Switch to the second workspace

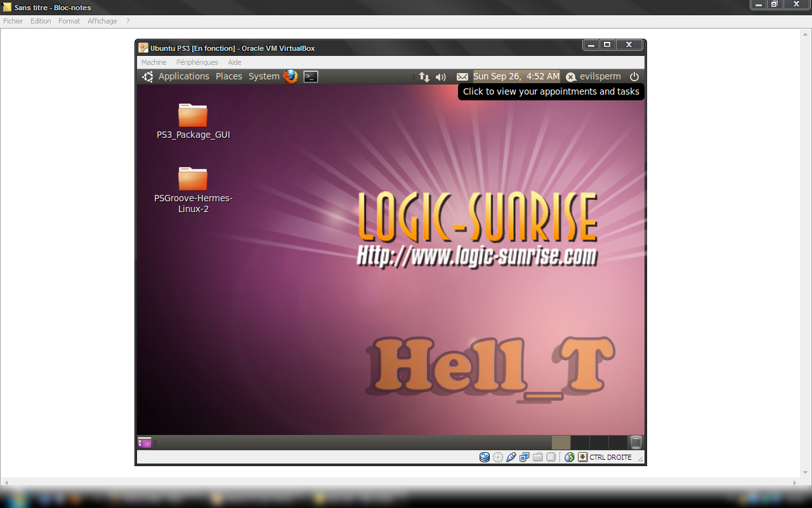[580, 443]
